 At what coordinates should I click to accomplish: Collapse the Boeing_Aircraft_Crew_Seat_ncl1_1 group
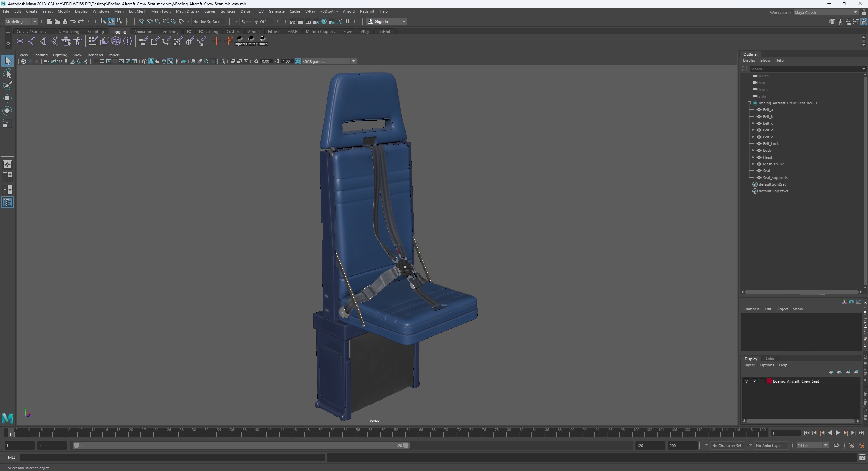(749, 103)
